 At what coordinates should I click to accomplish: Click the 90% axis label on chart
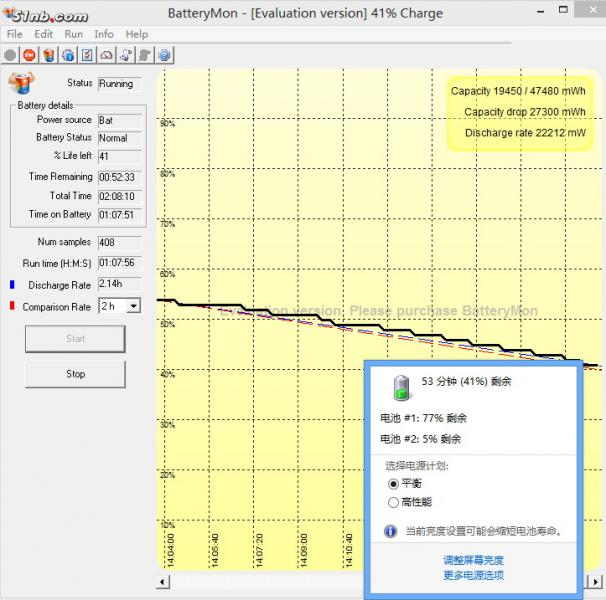(x=167, y=124)
